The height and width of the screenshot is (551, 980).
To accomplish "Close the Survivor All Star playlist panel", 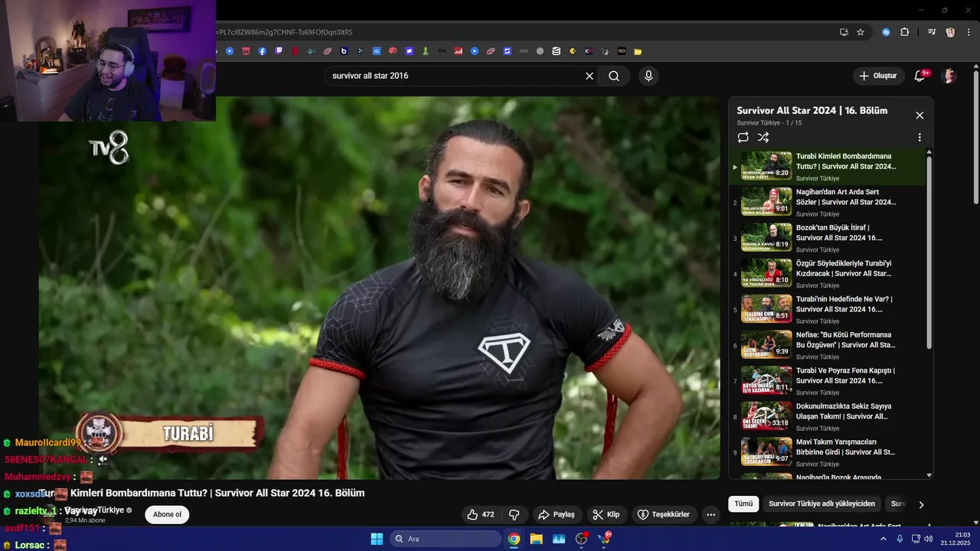I will pyautogui.click(x=920, y=116).
